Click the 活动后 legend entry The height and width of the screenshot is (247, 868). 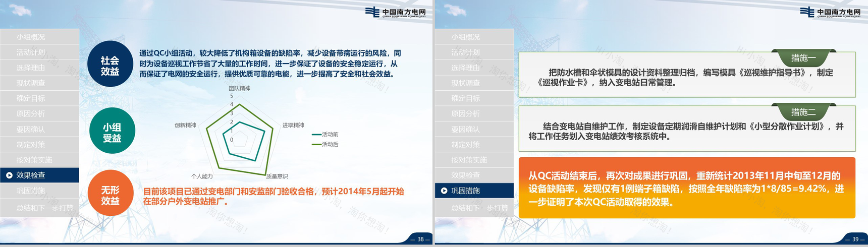[x=325, y=145]
